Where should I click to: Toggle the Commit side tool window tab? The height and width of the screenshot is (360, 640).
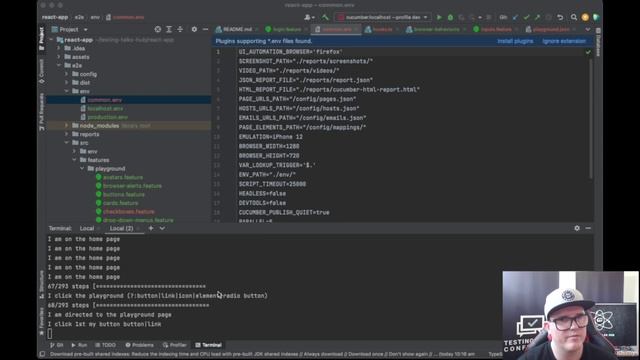42,71
